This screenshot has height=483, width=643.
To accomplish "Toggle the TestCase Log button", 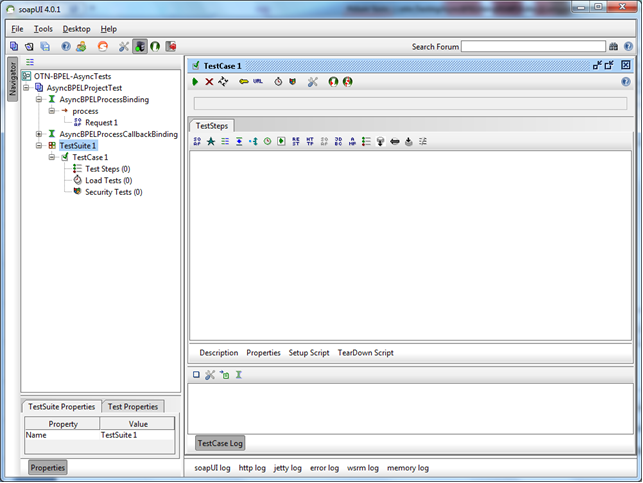I will 220,443.
